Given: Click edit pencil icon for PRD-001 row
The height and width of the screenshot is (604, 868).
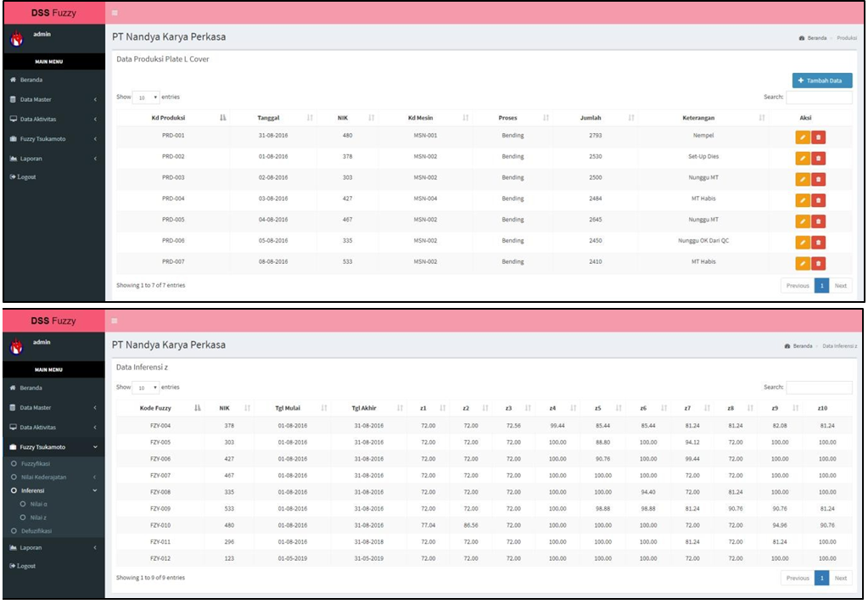Looking at the screenshot, I should (x=802, y=136).
